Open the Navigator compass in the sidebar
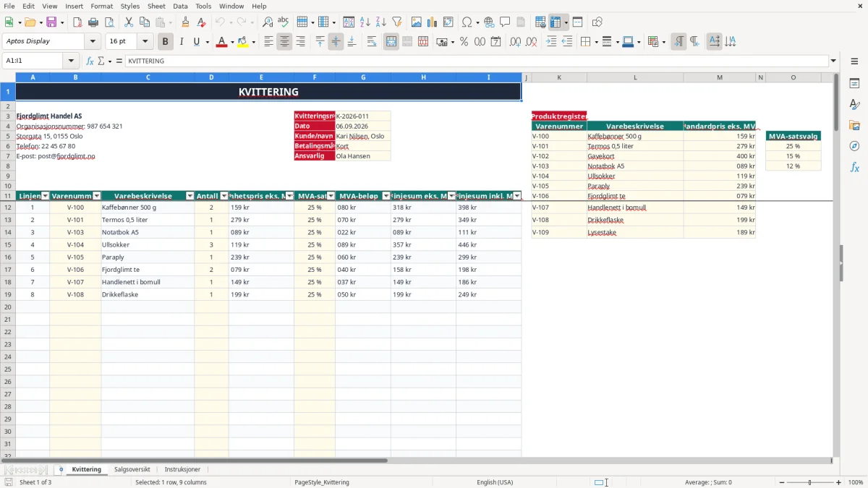Viewport: 868px width, 488px height. [x=854, y=146]
